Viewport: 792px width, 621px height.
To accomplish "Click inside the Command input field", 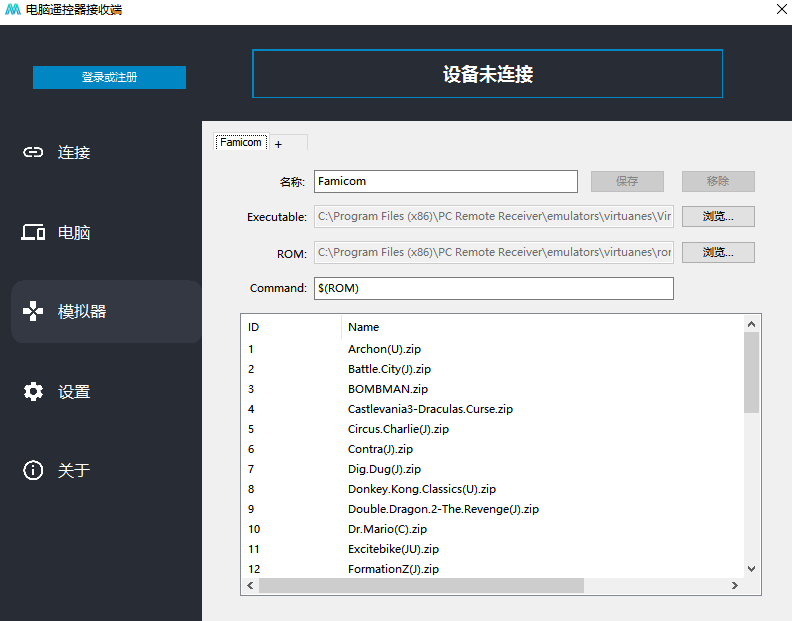I will click(x=493, y=288).
